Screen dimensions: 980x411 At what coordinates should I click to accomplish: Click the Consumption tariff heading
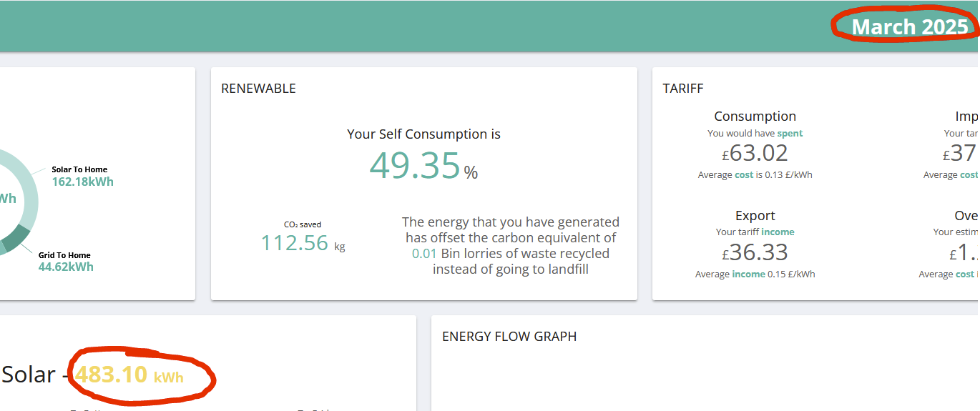pos(755,117)
